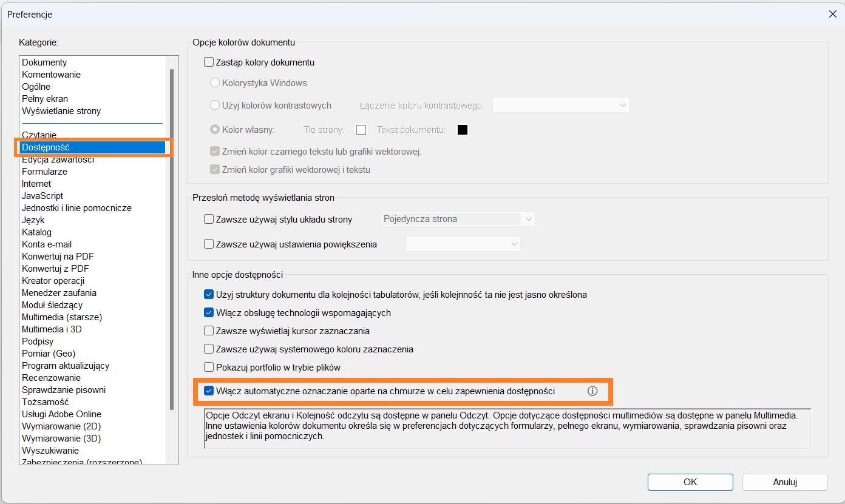The image size is (845, 504).
Task: Select Multimedia i 3D category
Action: (x=52, y=329)
